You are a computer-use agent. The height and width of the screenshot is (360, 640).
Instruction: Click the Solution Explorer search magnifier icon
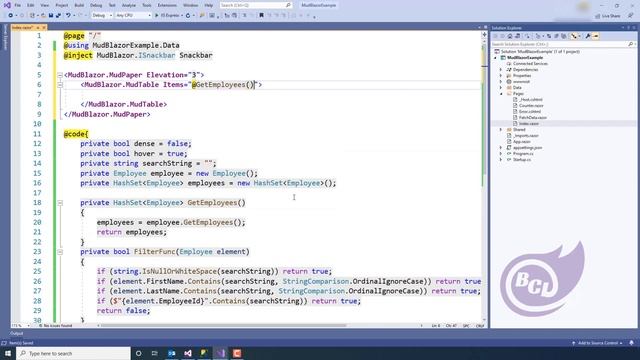coord(631,44)
